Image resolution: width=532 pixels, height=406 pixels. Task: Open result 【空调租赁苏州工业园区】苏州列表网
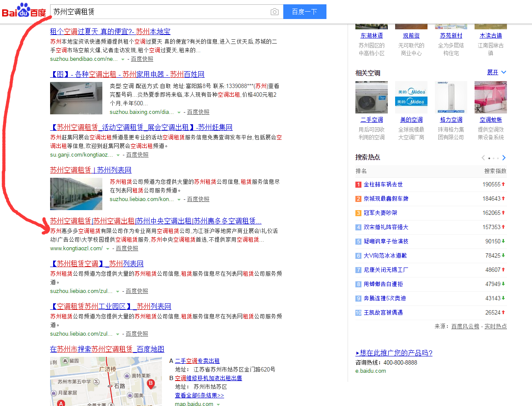(x=111, y=306)
